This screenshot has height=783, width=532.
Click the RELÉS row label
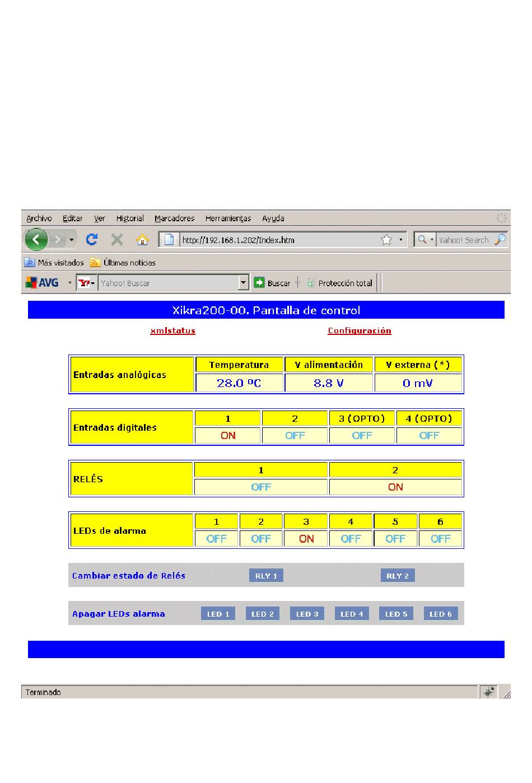pyautogui.click(x=88, y=479)
